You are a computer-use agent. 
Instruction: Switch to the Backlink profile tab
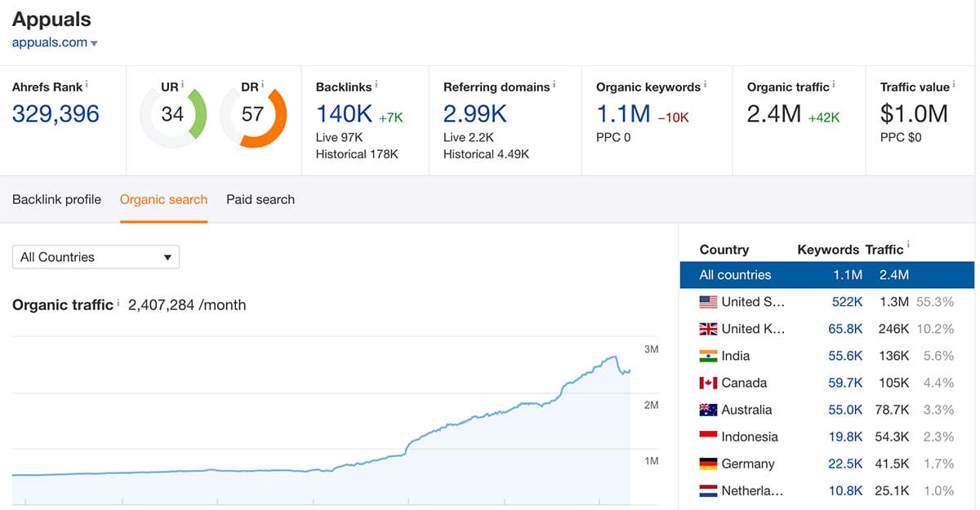[56, 199]
